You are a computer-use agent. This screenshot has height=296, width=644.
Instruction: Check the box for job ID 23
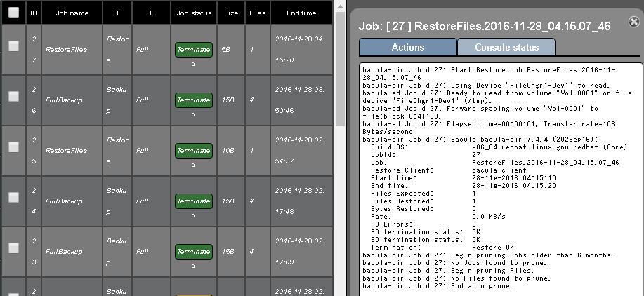[x=13, y=248]
